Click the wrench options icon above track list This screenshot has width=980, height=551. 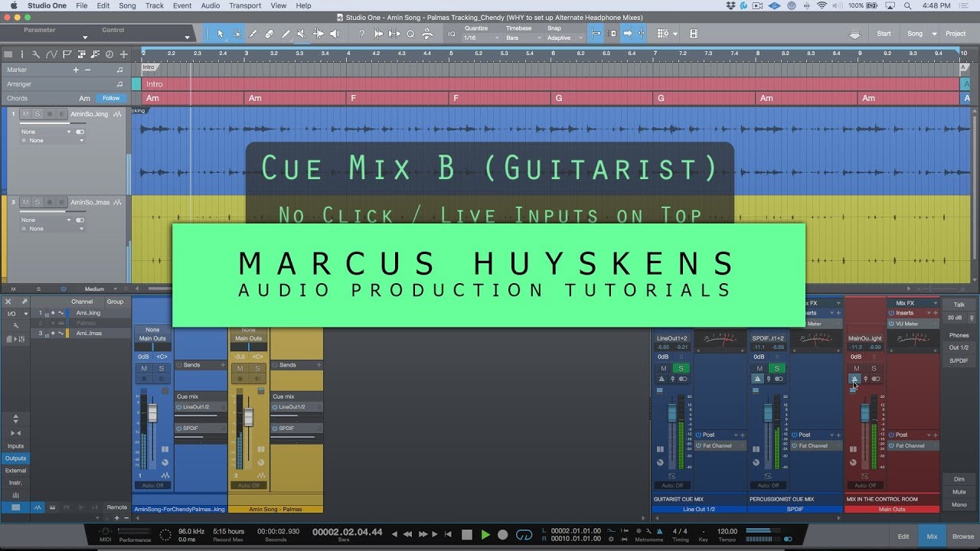(38, 54)
